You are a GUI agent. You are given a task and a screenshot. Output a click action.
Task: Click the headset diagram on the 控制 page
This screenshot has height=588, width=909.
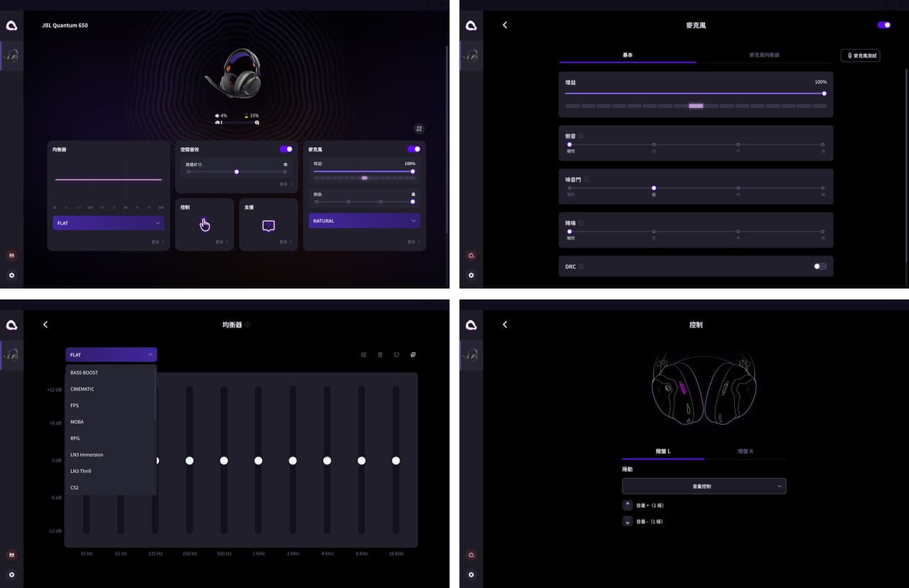click(704, 388)
